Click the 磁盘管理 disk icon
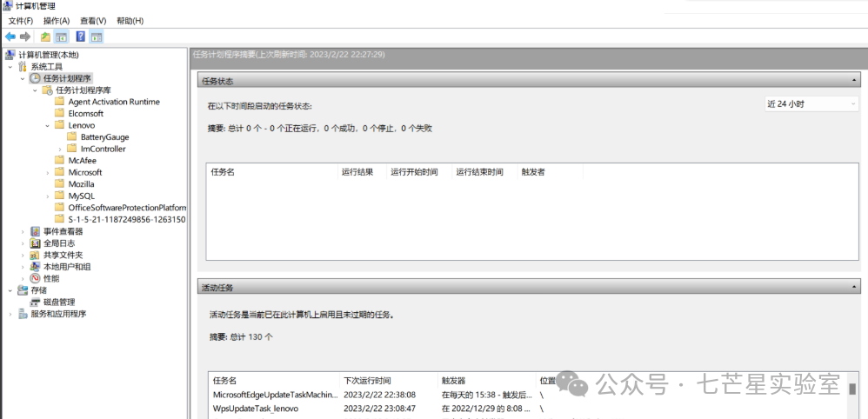This screenshot has width=868, height=419. coord(36,303)
